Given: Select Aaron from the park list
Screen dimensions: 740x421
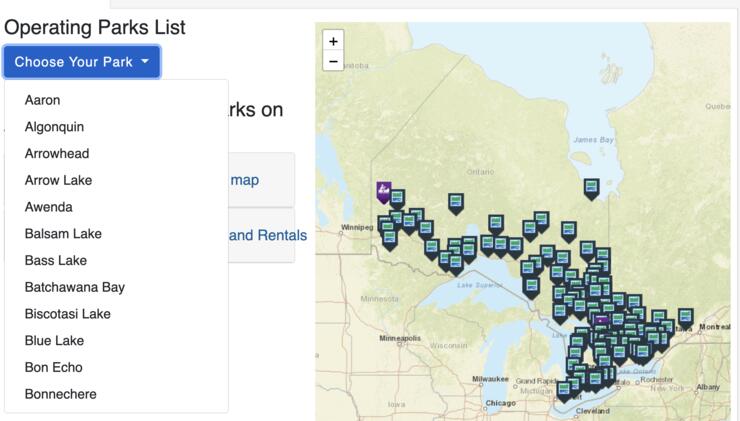Looking at the screenshot, I should (42, 100).
